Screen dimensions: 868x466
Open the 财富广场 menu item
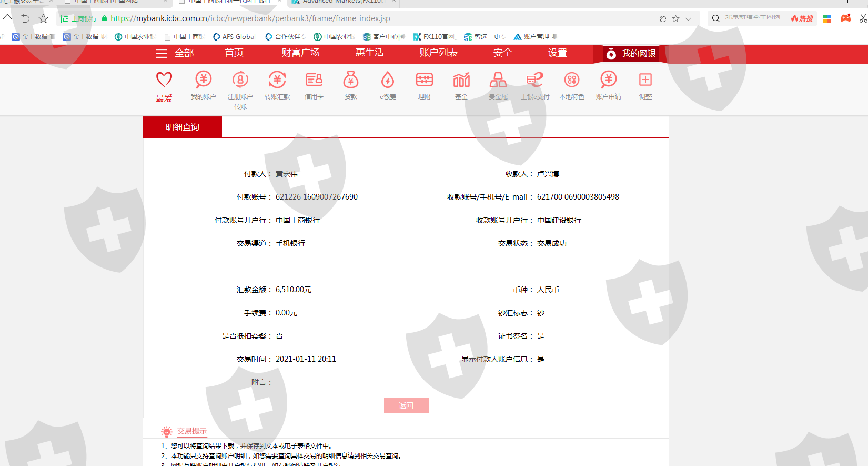click(300, 53)
